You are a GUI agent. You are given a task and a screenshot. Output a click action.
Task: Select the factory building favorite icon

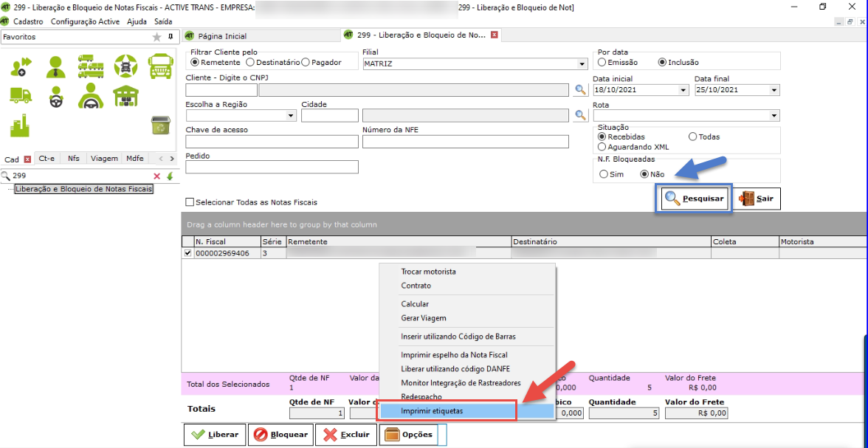pyautogui.click(x=20, y=125)
